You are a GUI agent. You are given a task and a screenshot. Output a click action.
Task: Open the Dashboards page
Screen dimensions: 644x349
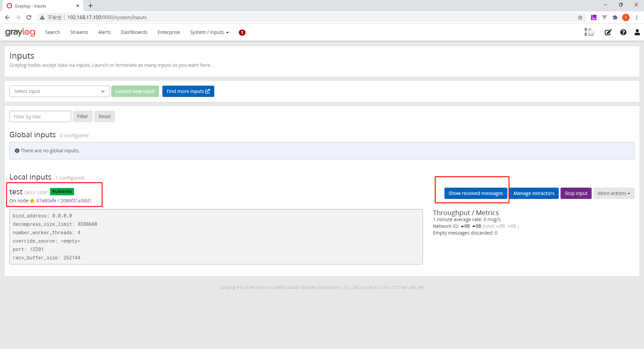134,32
